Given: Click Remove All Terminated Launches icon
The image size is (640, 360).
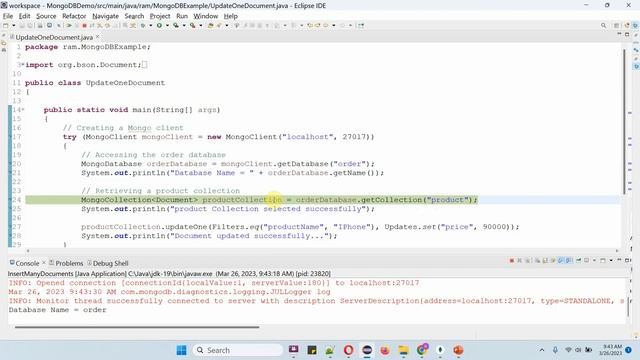Looking at the screenshot, I should tap(527, 260).
